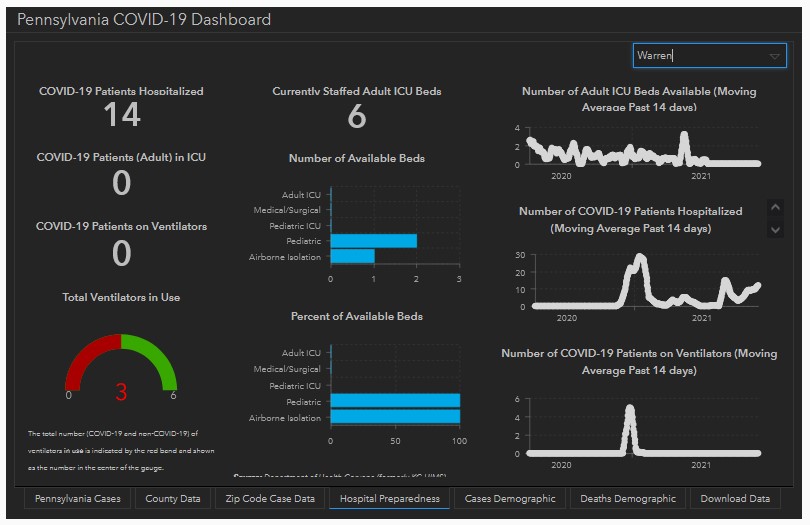Viewport: 810px width, 525px height.
Task: Click the Pediatric bar in Number of Available Beds
Action: [373, 241]
